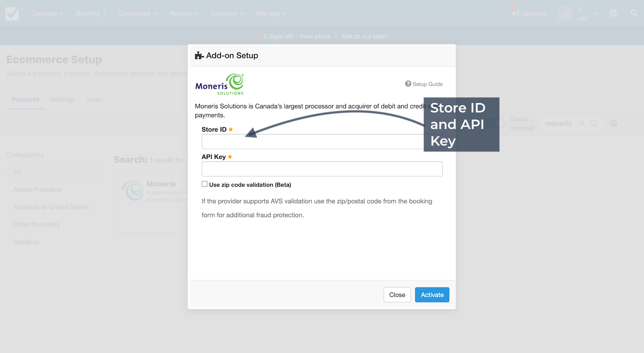Switch to the Payment tab
Screen dimensions: 644x353
[x=26, y=99]
